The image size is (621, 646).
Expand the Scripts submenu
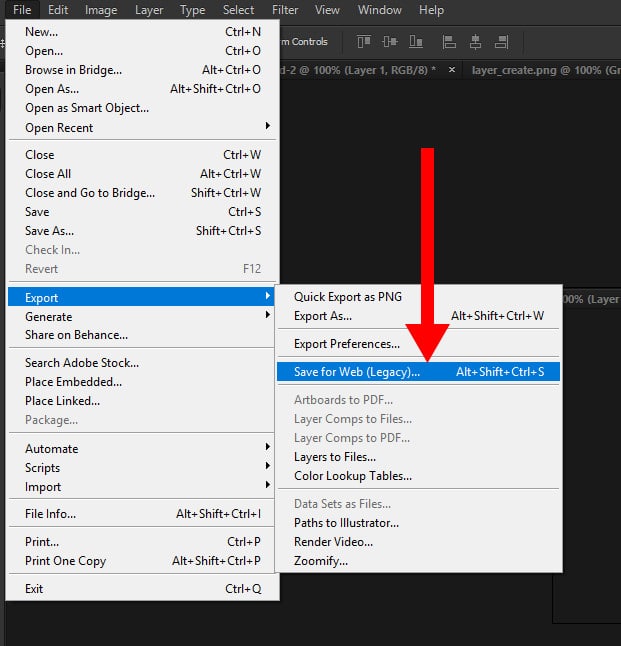point(141,467)
